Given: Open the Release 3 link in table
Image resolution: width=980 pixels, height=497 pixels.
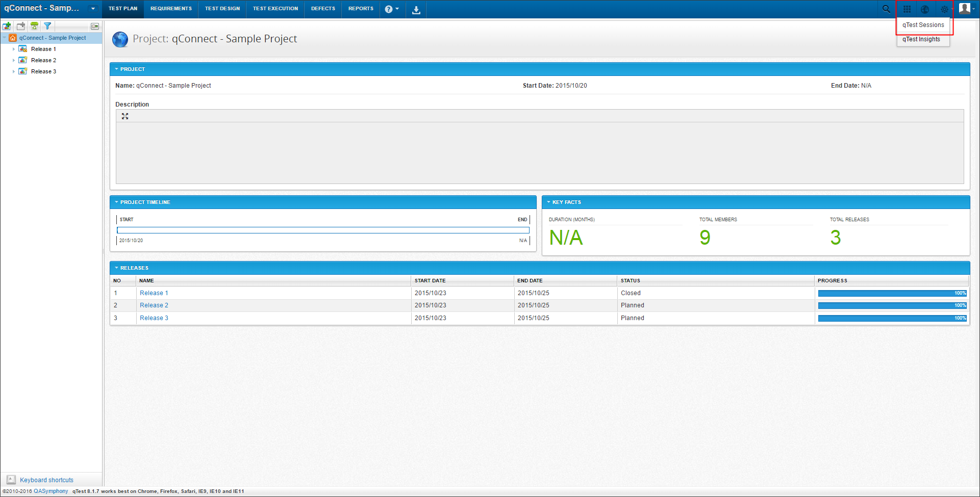Looking at the screenshot, I should pyautogui.click(x=154, y=318).
